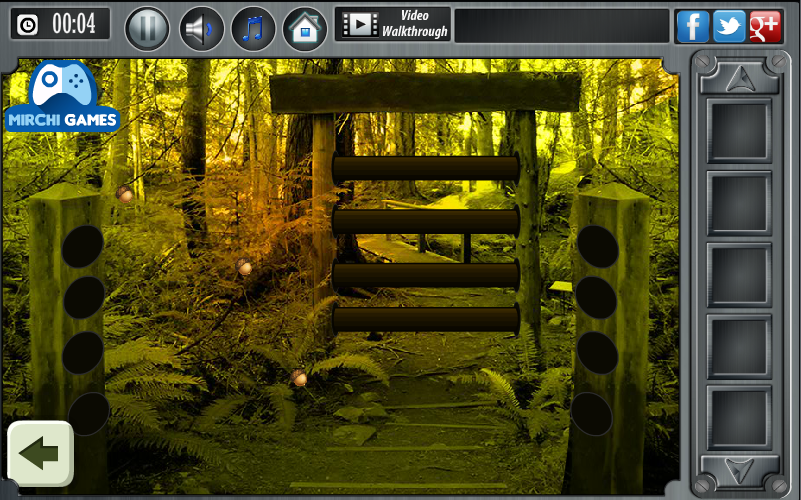This screenshot has width=801, height=500.
Task: Click the second gate bar from top
Action: 426,221
